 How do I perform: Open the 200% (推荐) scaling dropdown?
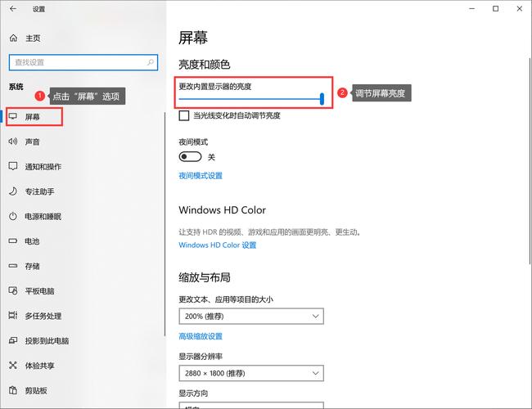(251, 316)
